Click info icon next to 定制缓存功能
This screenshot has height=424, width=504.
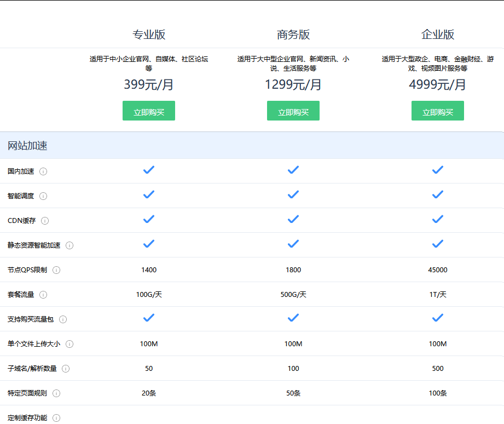click(x=56, y=418)
